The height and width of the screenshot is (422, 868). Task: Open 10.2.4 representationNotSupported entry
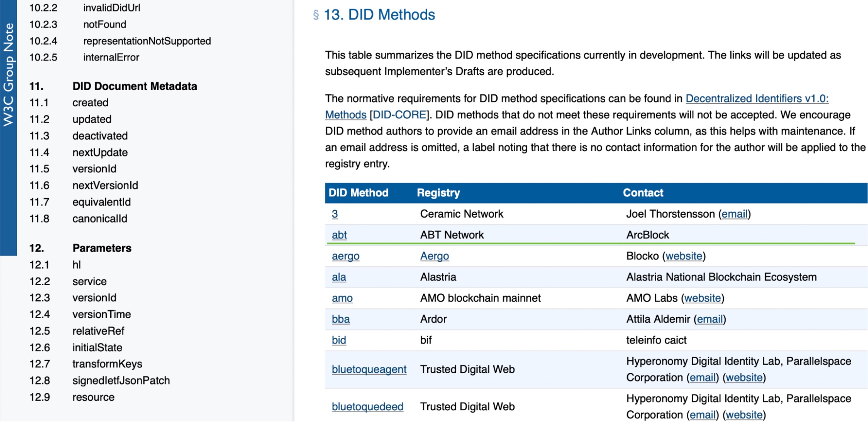tap(147, 41)
